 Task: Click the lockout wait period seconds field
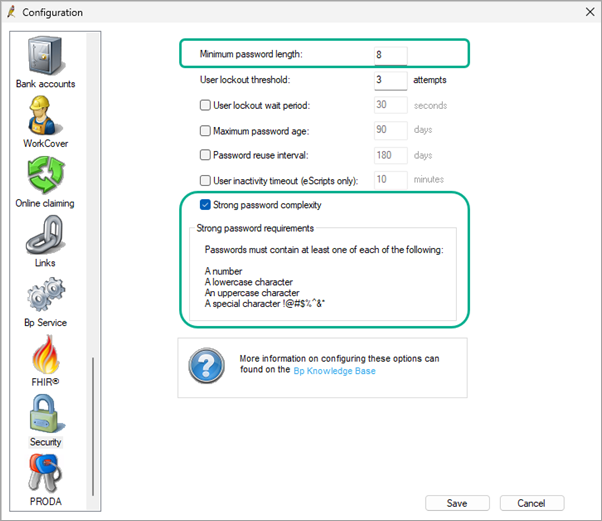390,105
